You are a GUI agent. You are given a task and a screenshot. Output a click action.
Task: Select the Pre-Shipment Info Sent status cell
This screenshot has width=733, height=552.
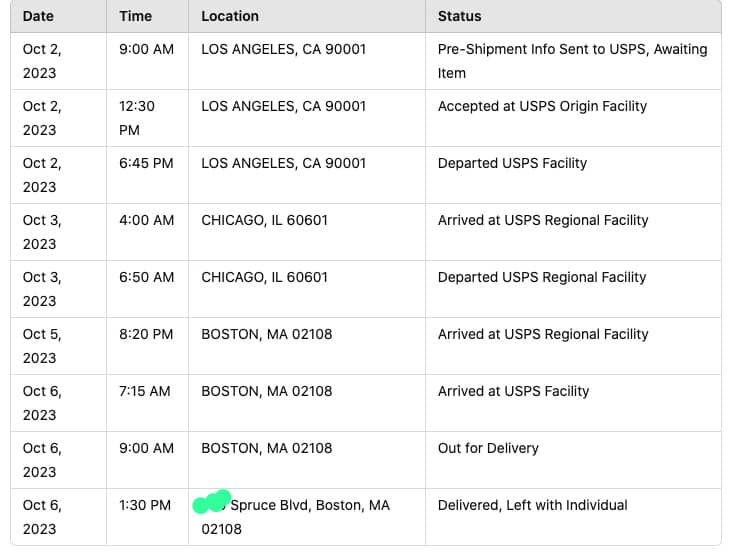[x=572, y=61]
